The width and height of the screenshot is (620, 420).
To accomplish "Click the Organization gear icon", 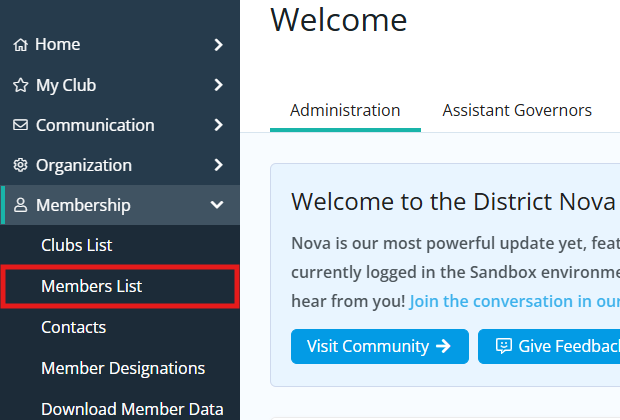I will [x=21, y=165].
